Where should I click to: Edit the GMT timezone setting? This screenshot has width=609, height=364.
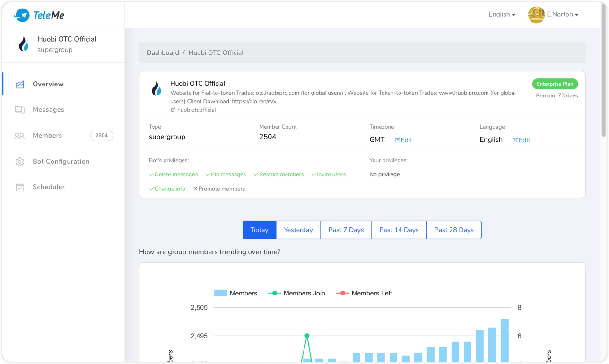[x=403, y=140]
